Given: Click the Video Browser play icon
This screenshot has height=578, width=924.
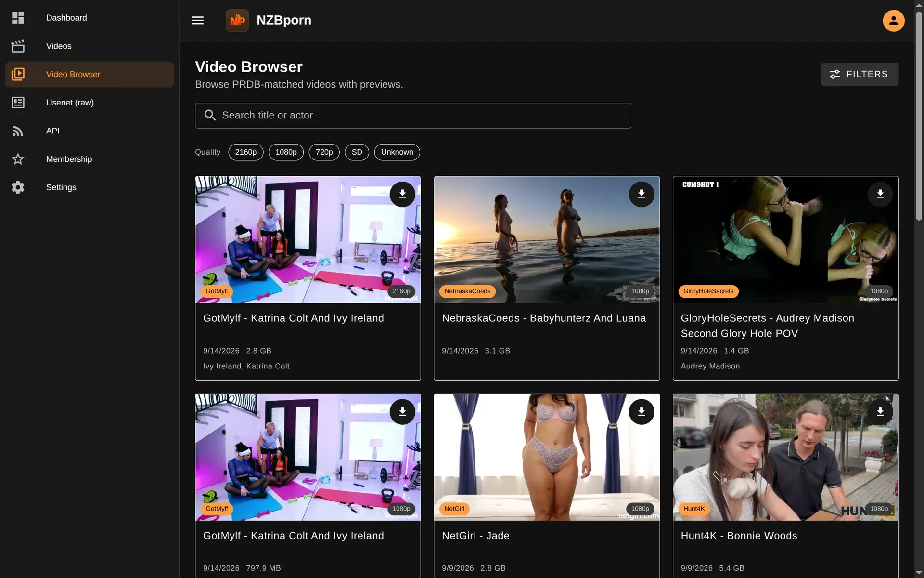Looking at the screenshot, I should (18, 74).
